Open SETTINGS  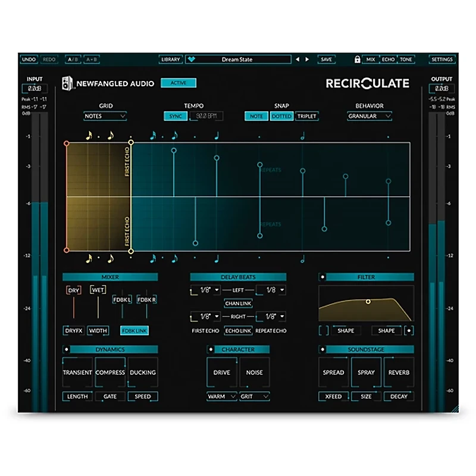[442, 59]
